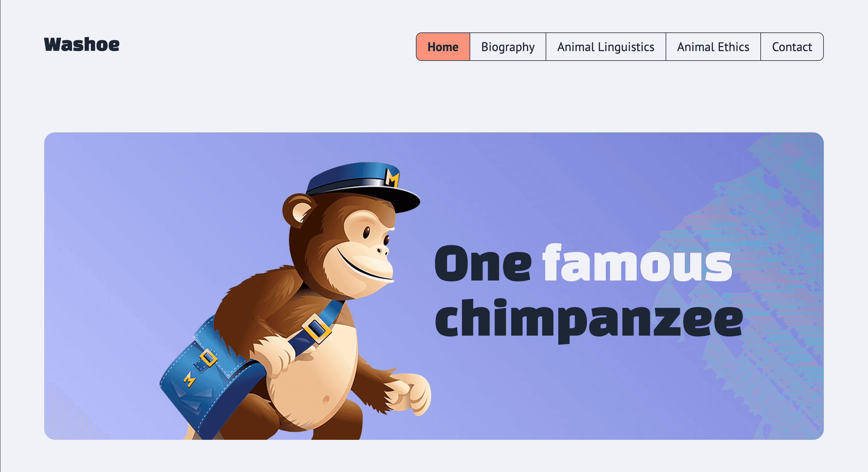Image resolution: width=868 pixels, height=472 pixels.
Task: Click the gold clasp on the bag flap
Action: [x=208, y=357]
